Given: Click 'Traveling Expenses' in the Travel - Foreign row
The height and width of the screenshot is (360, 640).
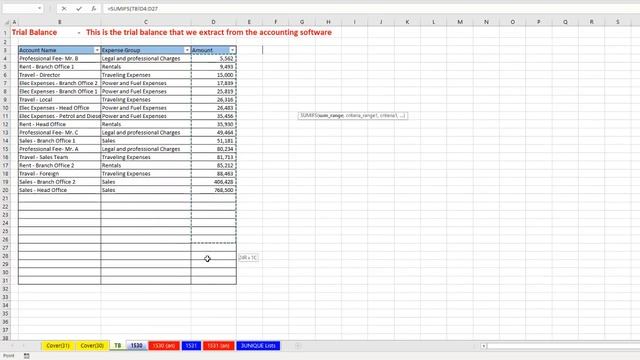Looking at the screenshot, I should point(146,173).
